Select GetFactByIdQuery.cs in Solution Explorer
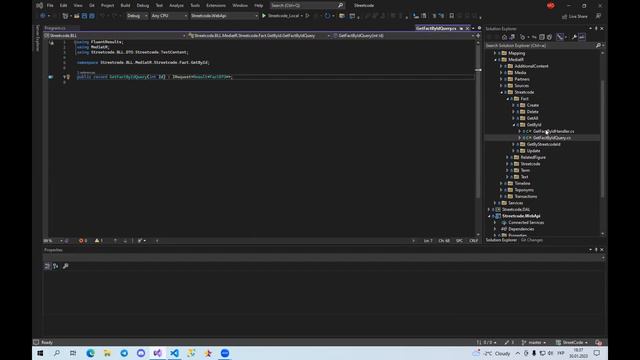The image size is (640, 360). pyautogui.click(x=552, y=138)
